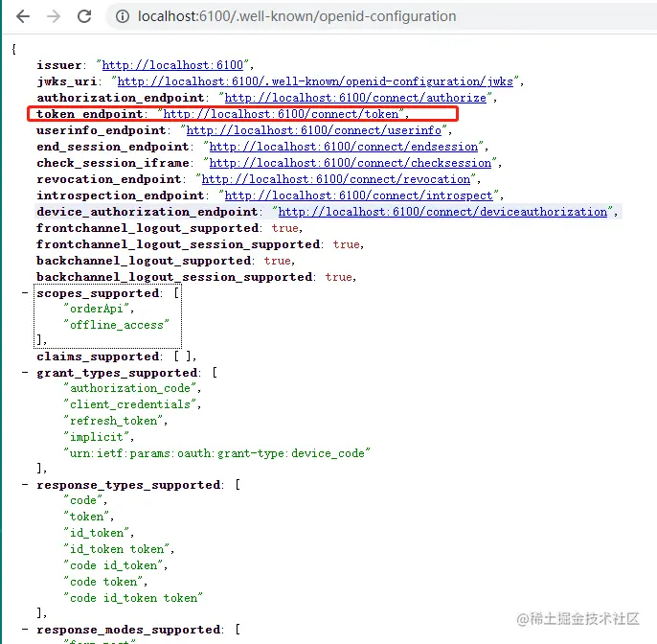This screenshot has height=644, width=657.
Task: Open the connect/endsession link
Action: (344, 147)
